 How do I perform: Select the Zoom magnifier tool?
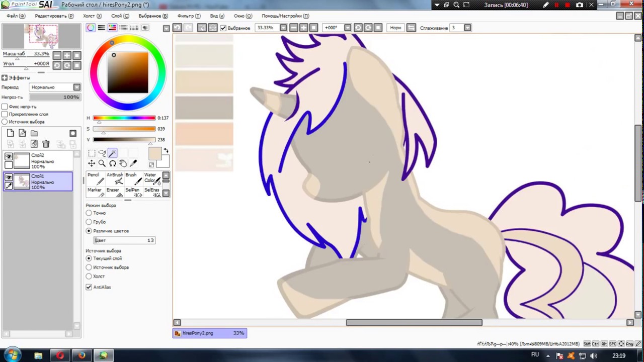(x=102, y=163)
